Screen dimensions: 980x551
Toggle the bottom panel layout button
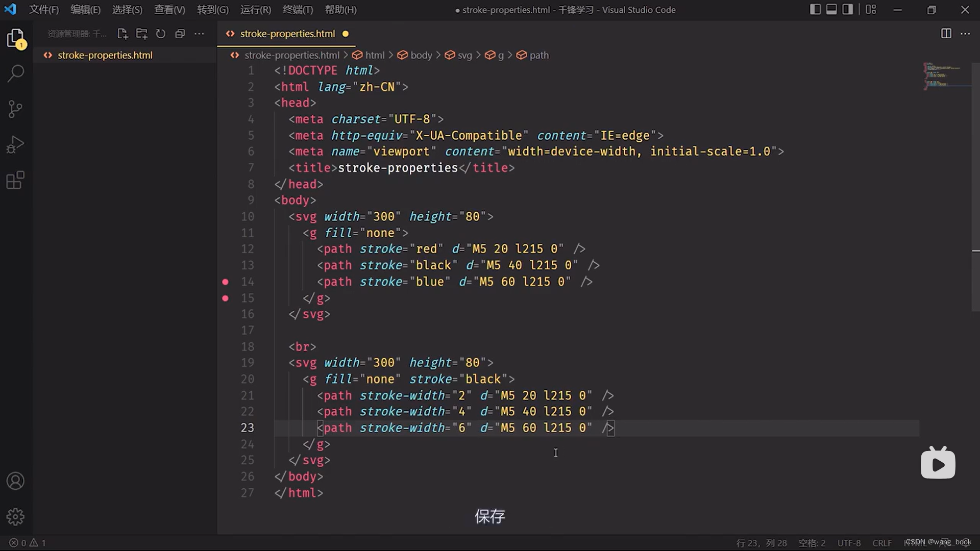(831, 9)
